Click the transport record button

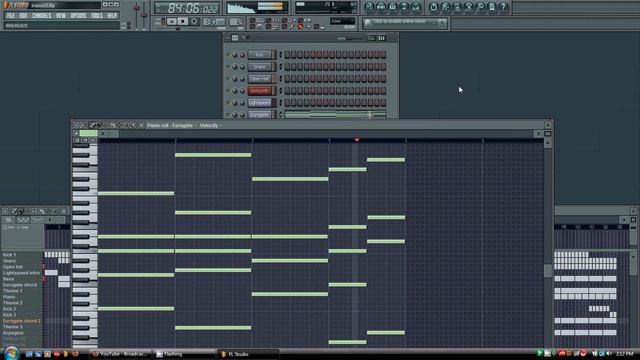[x=194, y=22]
